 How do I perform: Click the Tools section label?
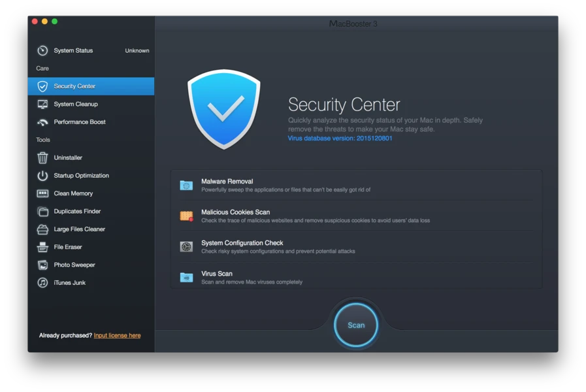43,140
